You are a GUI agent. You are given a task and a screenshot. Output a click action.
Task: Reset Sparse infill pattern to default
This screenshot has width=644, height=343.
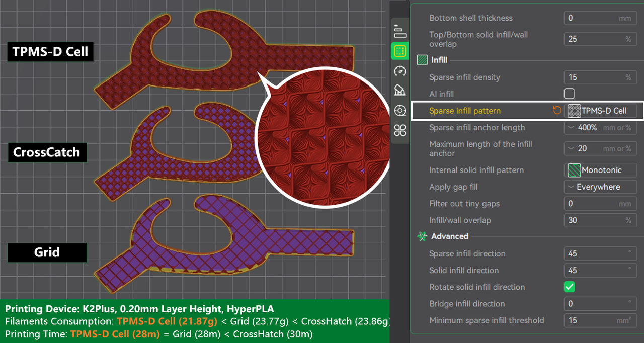click(x=557, y=110)
